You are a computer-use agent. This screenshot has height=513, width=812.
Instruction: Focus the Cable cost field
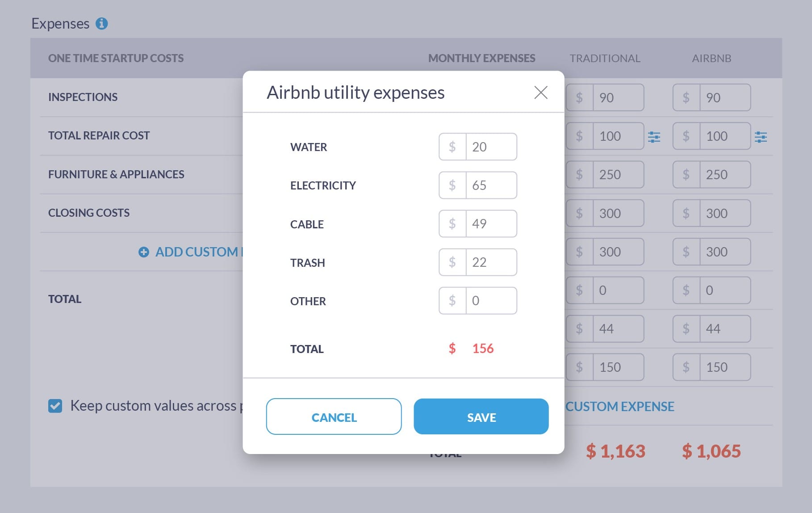pos(491,224)
